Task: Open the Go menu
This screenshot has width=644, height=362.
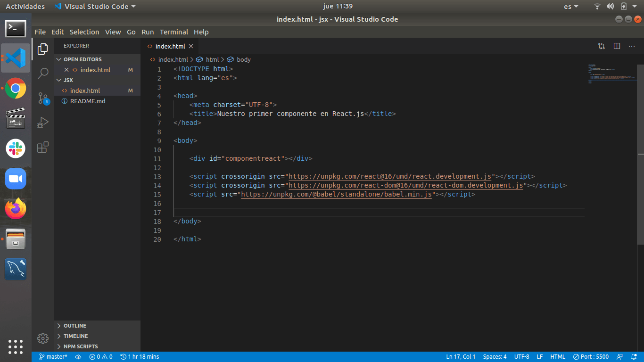Action: pos(131,32)
